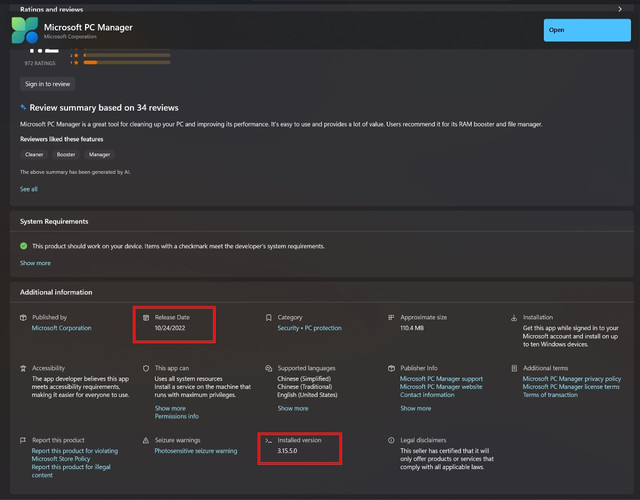Click the This app can shield icon
The height and width of the screenshot is (500, 640).
coord(146,368)
